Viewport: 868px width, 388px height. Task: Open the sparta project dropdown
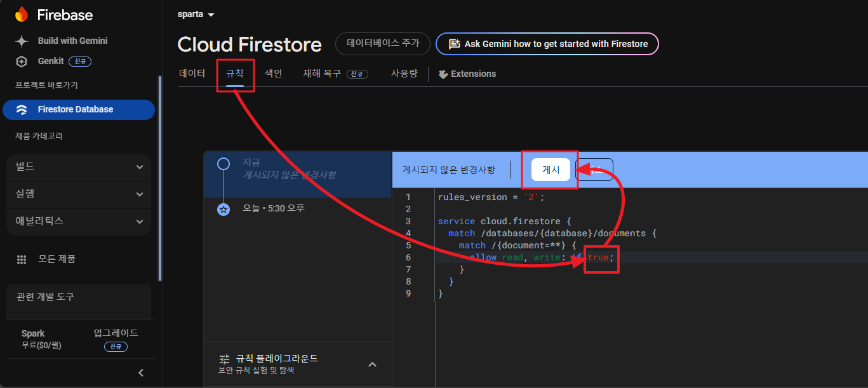[x=196, y=14]
